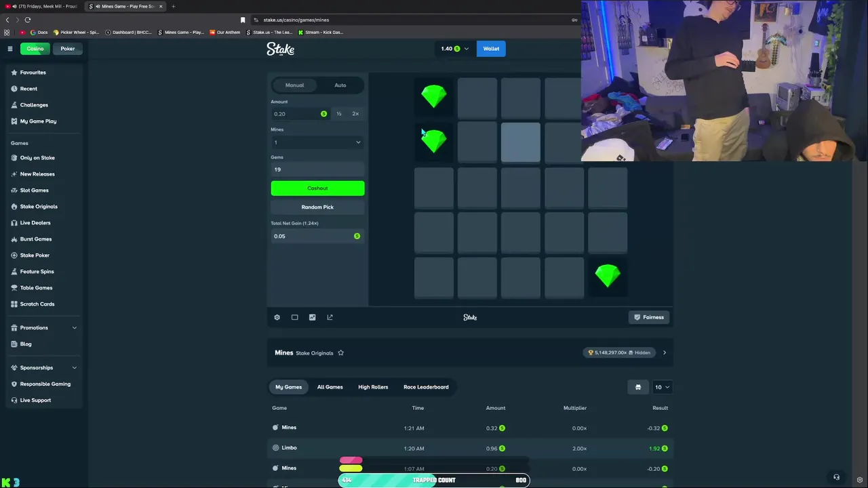Double the bet with the 2x button

pyautogui.click(x=355, y=114)
